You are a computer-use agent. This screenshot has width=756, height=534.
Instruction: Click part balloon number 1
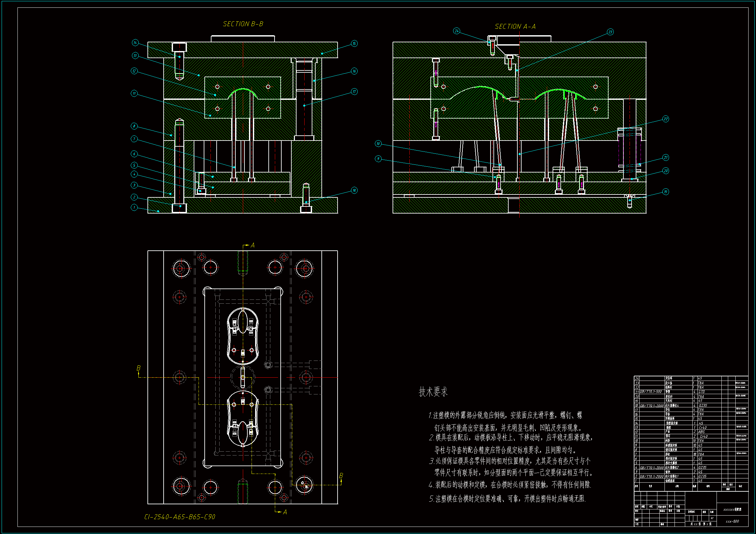pos(134,207)
